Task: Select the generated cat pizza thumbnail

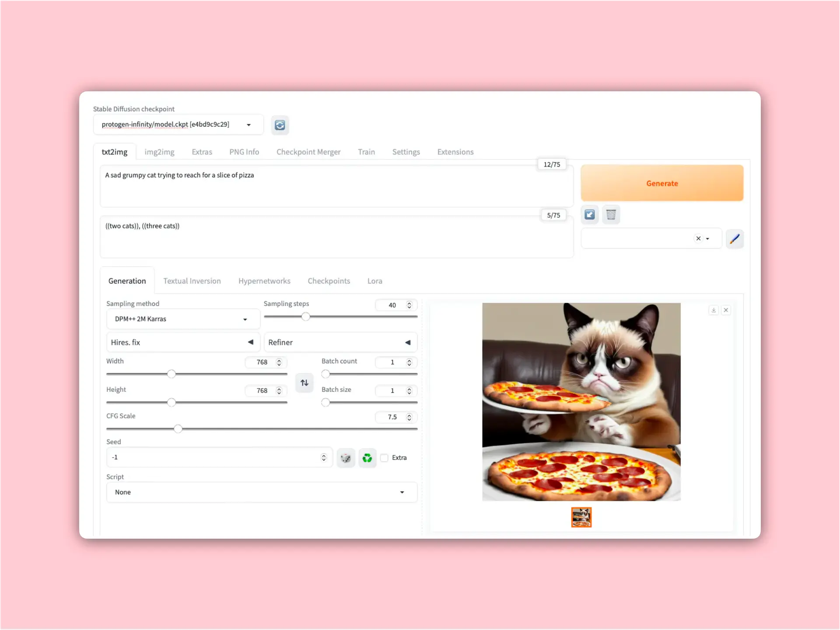Action: [x=581, y=517]
